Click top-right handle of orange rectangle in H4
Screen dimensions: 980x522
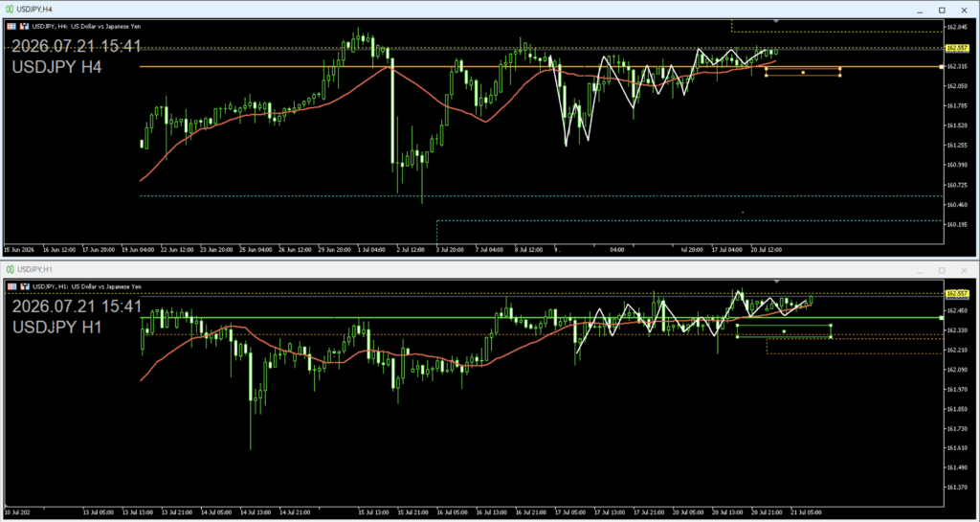[x=840, y=69]
